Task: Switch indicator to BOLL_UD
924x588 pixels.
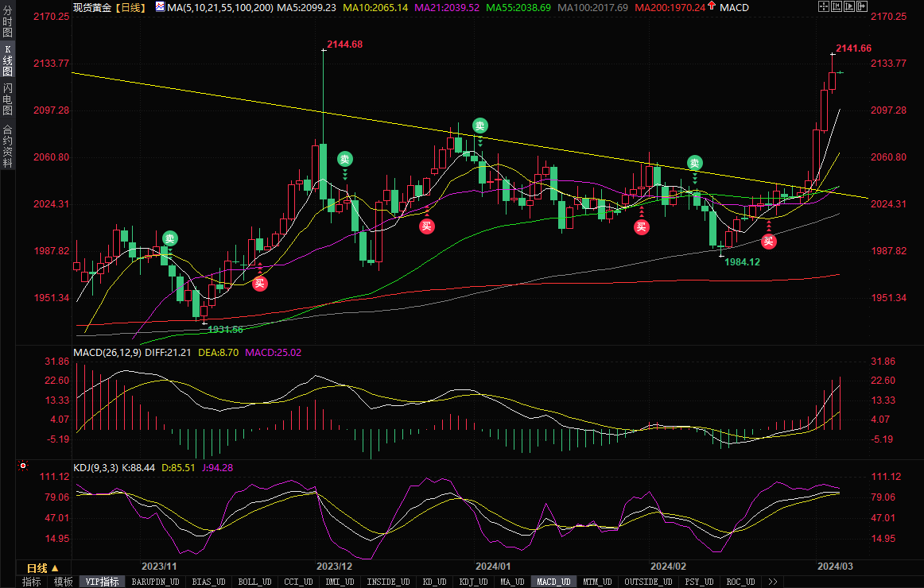Action: point(254,582)
